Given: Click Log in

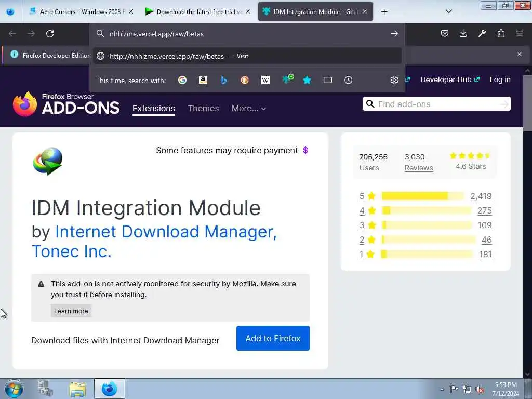Looking at the screenshot, I should pos(500,79).
